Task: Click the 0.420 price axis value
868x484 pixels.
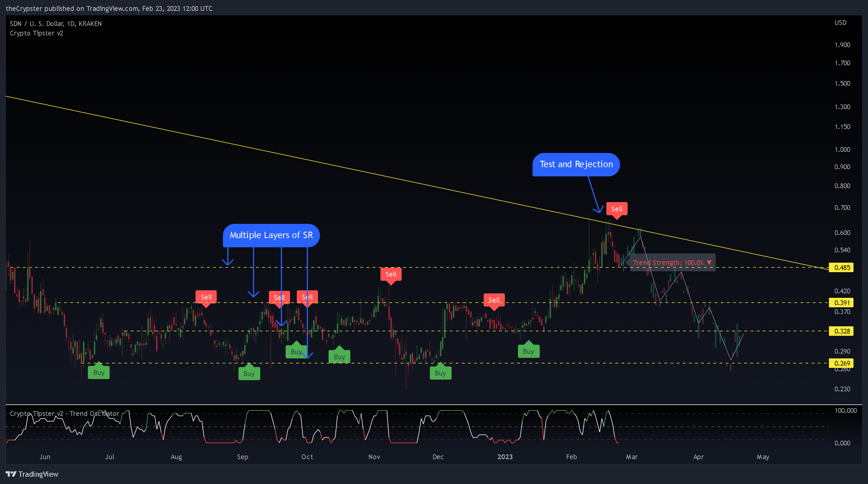Action: (842, 291)
